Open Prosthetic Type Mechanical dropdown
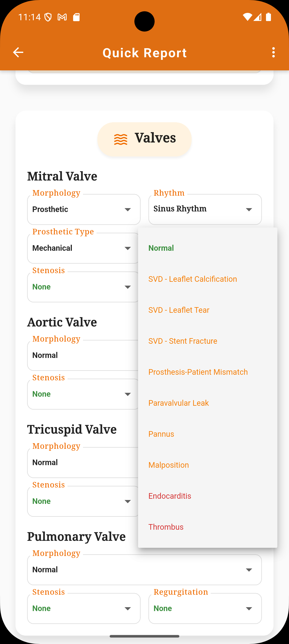Screen dimensions: 289x644 84,248
